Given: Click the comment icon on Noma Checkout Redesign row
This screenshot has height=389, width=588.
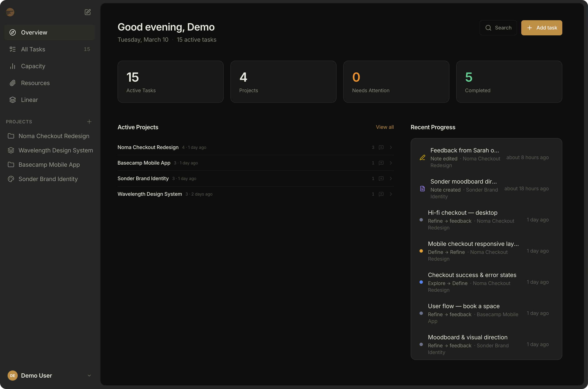Looking at the screenshot, I should [381, 147].
